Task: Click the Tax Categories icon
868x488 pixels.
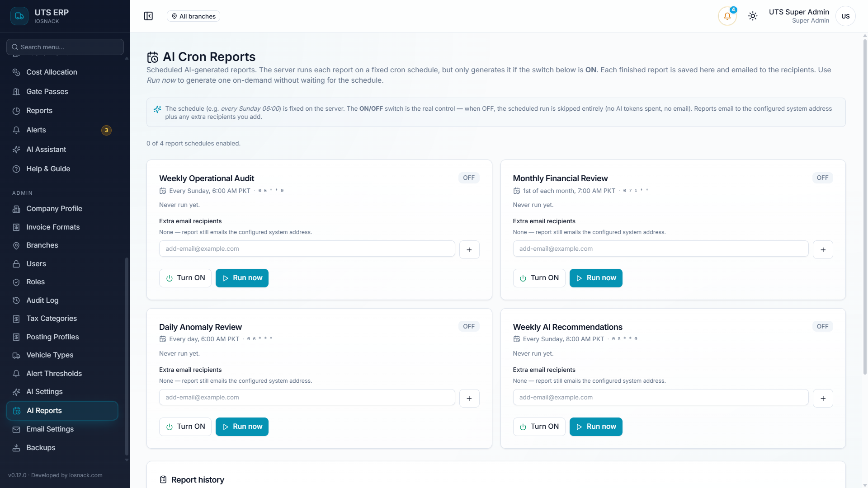Action: 16,319
